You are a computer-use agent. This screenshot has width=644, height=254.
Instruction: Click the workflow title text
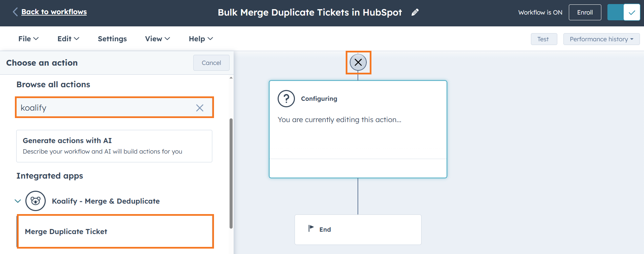click(x=310, y=13)
